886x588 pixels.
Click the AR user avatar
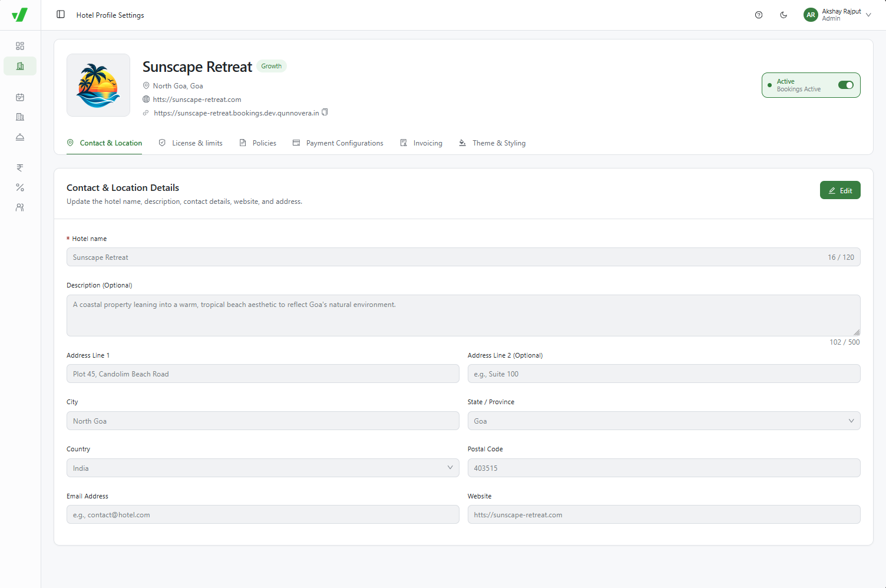point(811,15)
